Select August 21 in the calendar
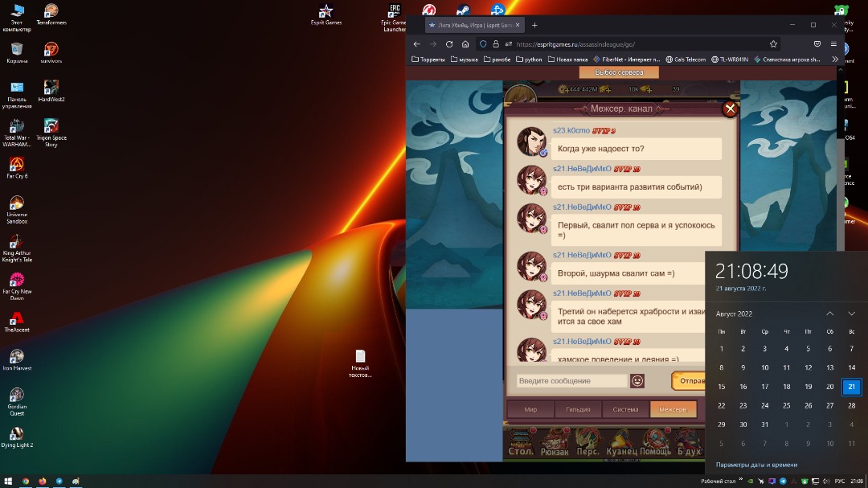The image size is (868, 488). click(851, 387)
